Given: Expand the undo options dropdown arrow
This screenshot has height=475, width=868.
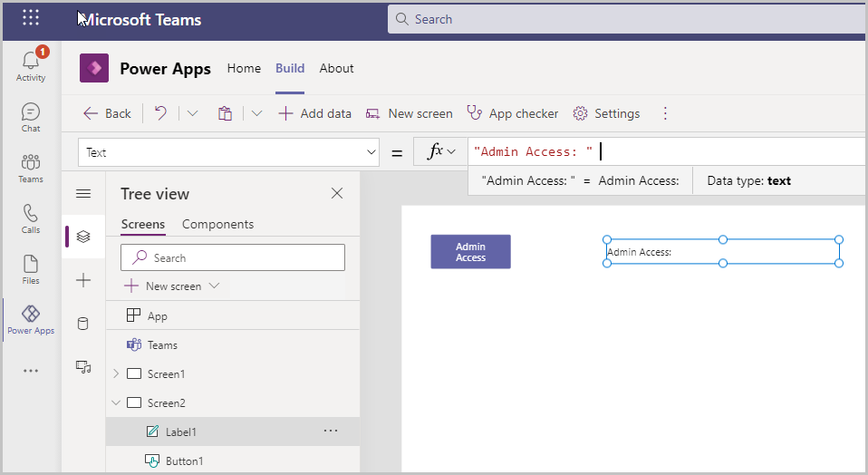Looking at the screenshot, I should point(192,113).
